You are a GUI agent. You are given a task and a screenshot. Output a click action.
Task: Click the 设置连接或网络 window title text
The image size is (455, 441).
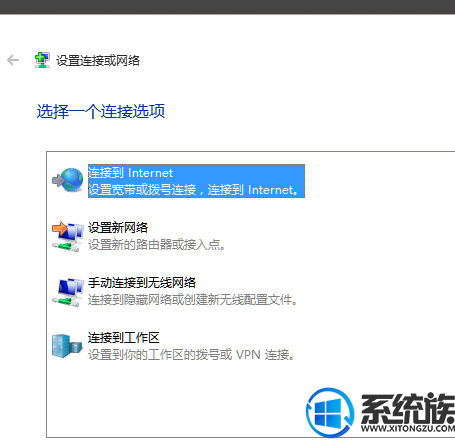pos(98,61)
